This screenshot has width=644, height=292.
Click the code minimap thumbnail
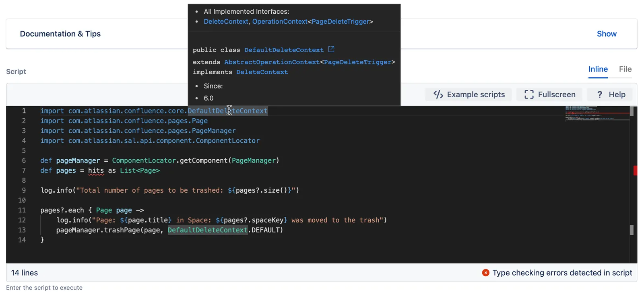(x=597, y=113)
